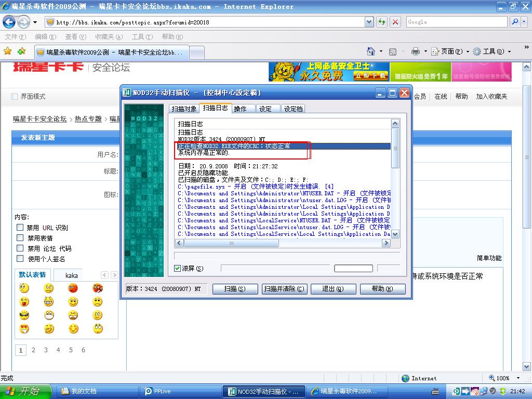This screenshot has width=532, height=399.
Task: Click the keyboard icon in system tray
Action: (435, 392)
